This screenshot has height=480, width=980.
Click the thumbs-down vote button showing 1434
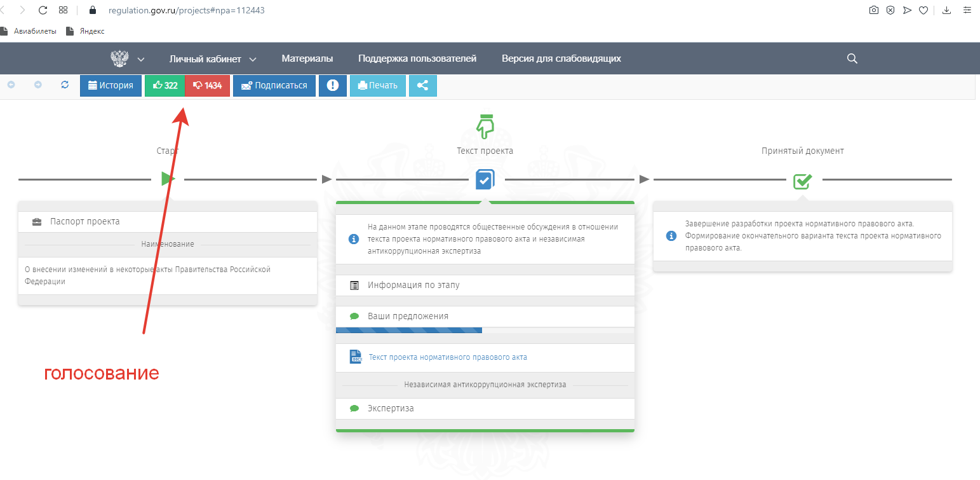point(207,86)
